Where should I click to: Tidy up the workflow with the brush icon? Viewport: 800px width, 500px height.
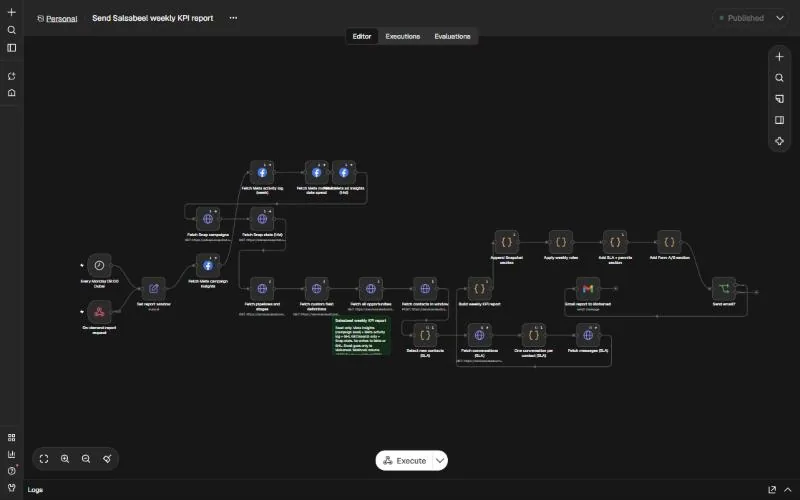click(x=107, y=459)
